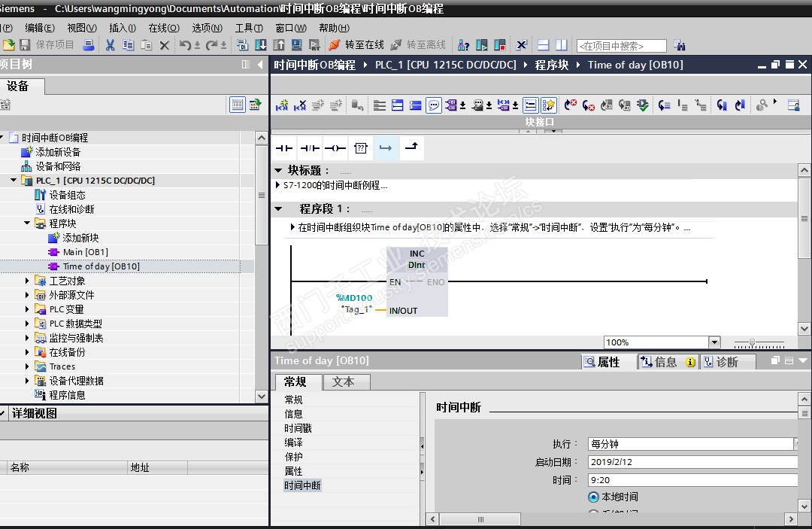
Task: Click the go offline button 转至离线
Action: point(419,45)
